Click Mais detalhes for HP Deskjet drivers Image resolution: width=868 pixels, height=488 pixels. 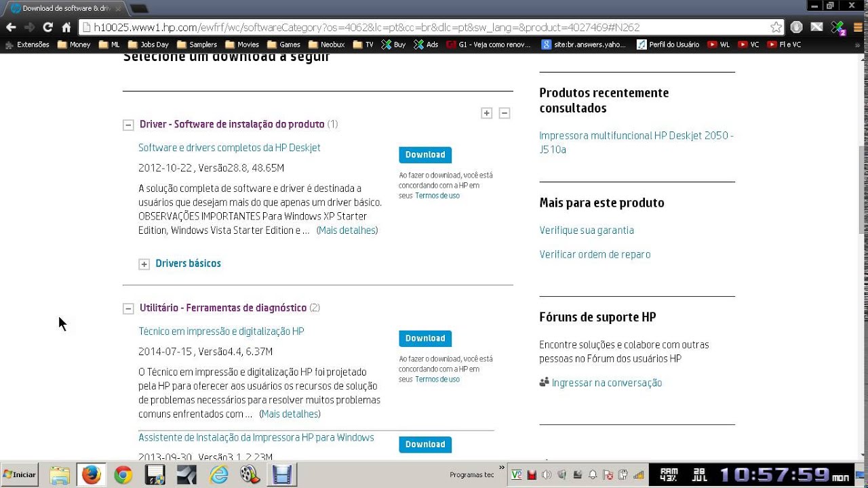pyautogui.click(x=347, y=230)
